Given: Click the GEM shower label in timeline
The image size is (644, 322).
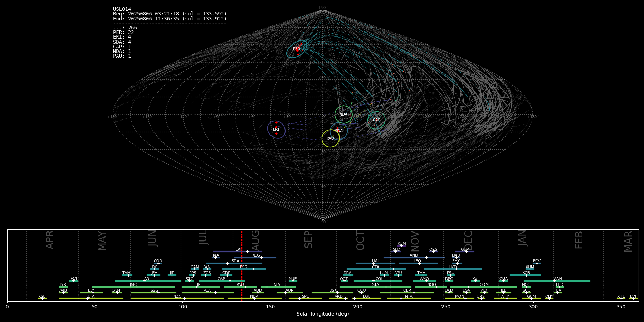Looking at the screenshot, I should (465, 250).
